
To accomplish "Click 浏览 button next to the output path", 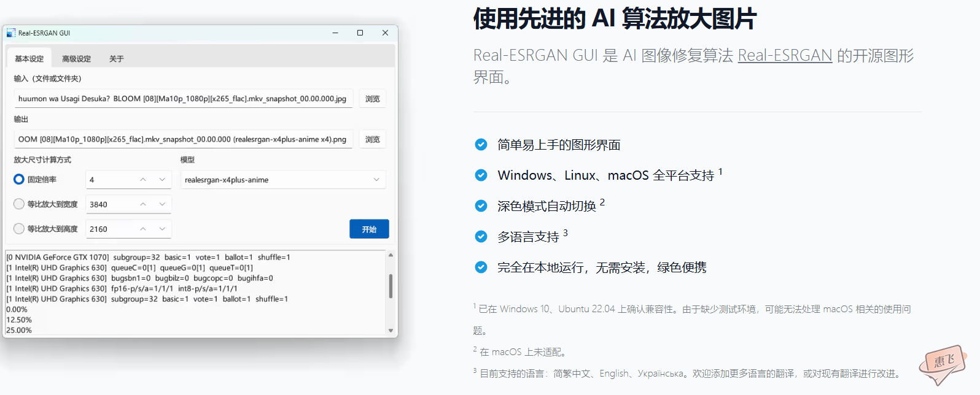I will point(373,139).
